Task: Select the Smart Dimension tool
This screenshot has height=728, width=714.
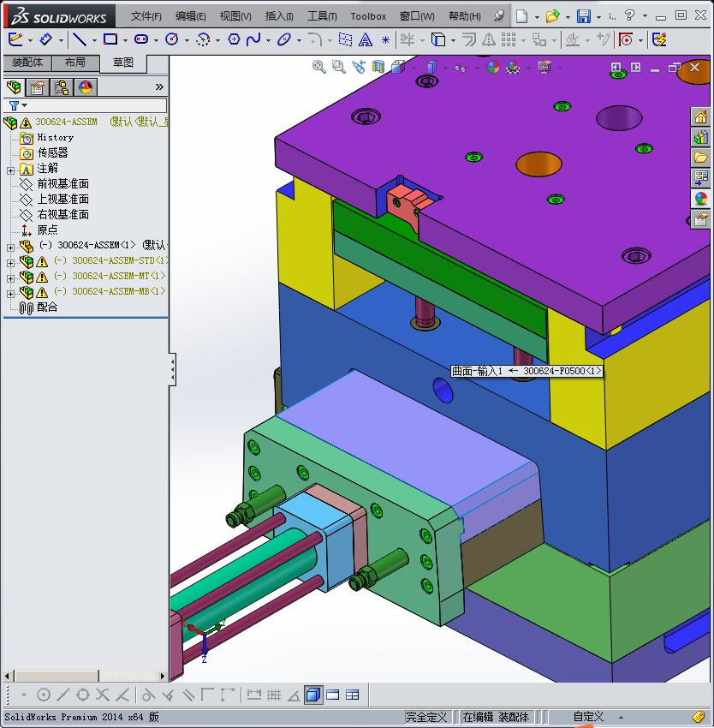Action: point(45,39)
